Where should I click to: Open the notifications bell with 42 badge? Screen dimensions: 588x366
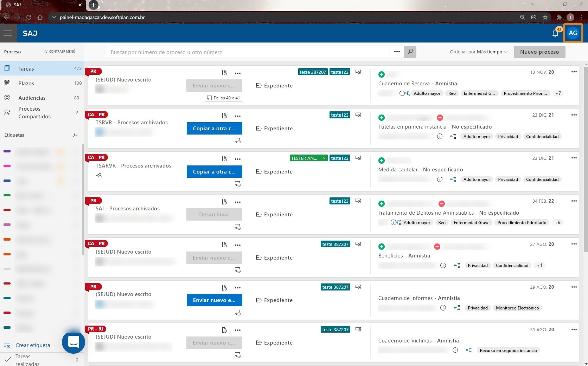pos(556,33)
